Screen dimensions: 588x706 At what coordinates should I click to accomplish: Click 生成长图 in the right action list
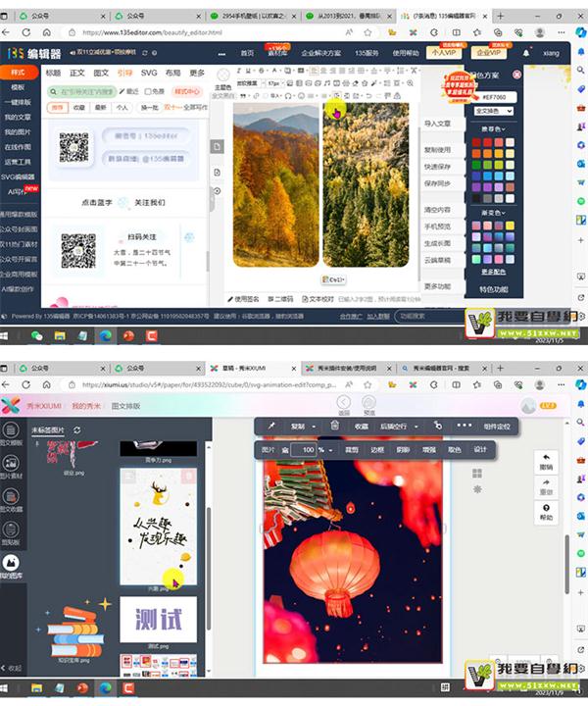[x=437, y=243]
